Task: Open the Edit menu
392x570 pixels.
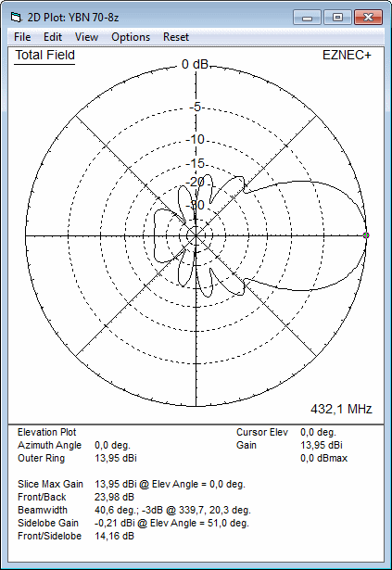Action: 53,37
